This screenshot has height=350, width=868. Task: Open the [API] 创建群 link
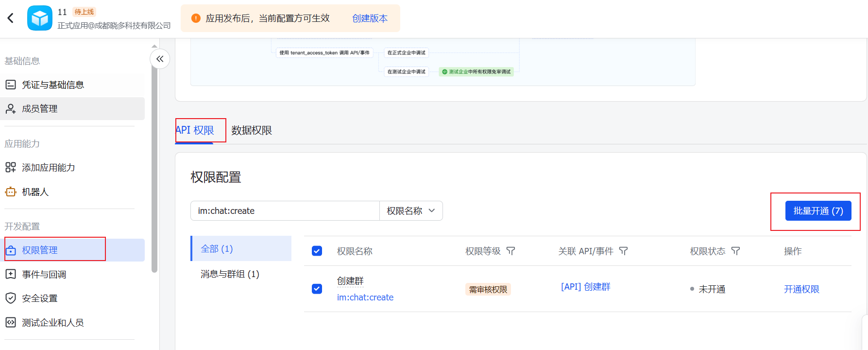coord(585,287)
